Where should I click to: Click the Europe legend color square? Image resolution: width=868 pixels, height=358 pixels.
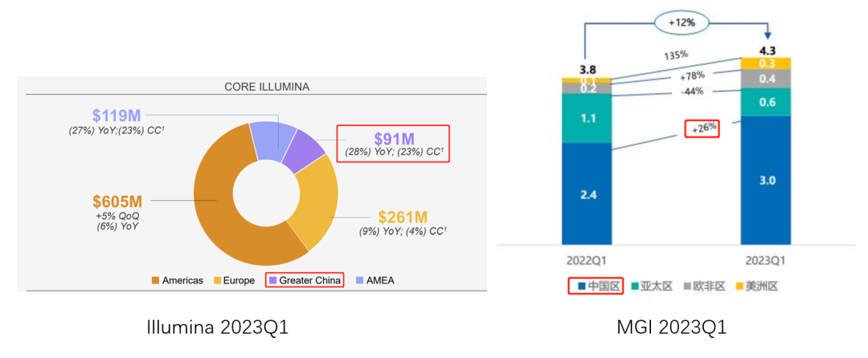coord(218,281)
